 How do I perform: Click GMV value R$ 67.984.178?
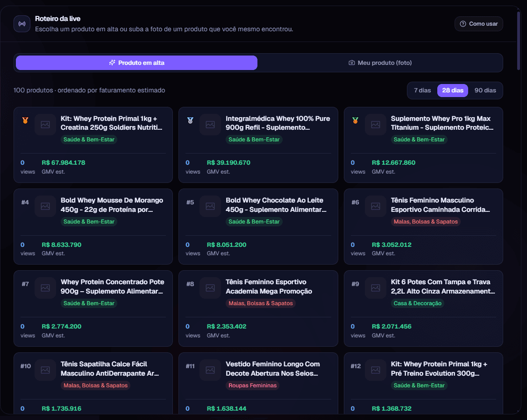[x=63, y=162]
